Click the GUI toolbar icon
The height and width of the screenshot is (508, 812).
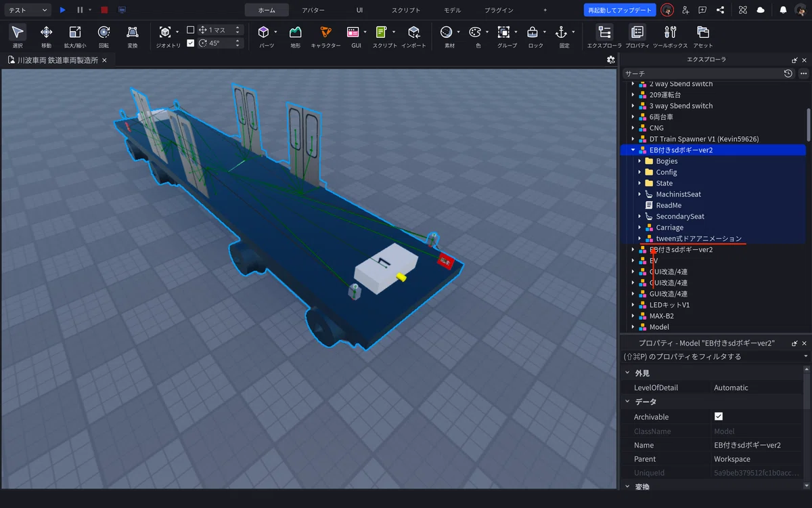point(353,32)
